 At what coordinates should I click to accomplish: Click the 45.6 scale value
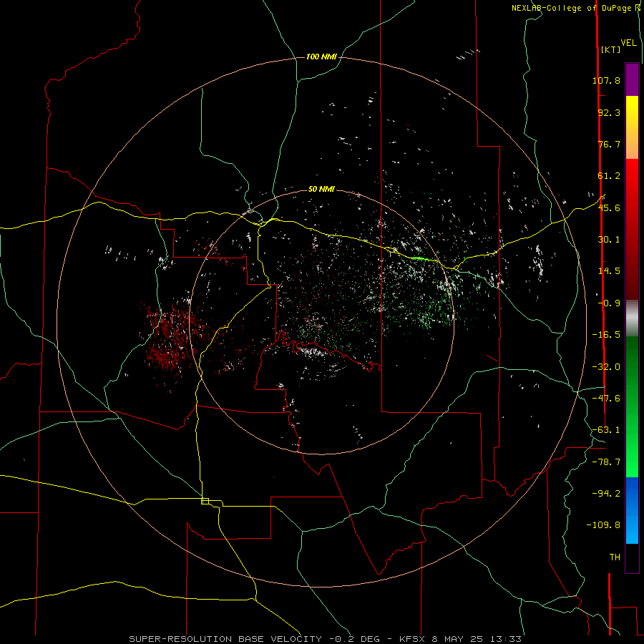tap(609, 208)
